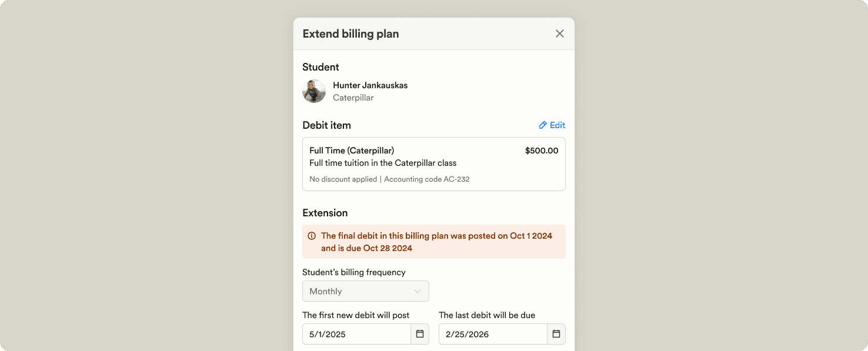This screenshot has width=868, height=351.
Task: Click the chevron arrow in the Monthly dropdown
Action: (x=418, y=291)
